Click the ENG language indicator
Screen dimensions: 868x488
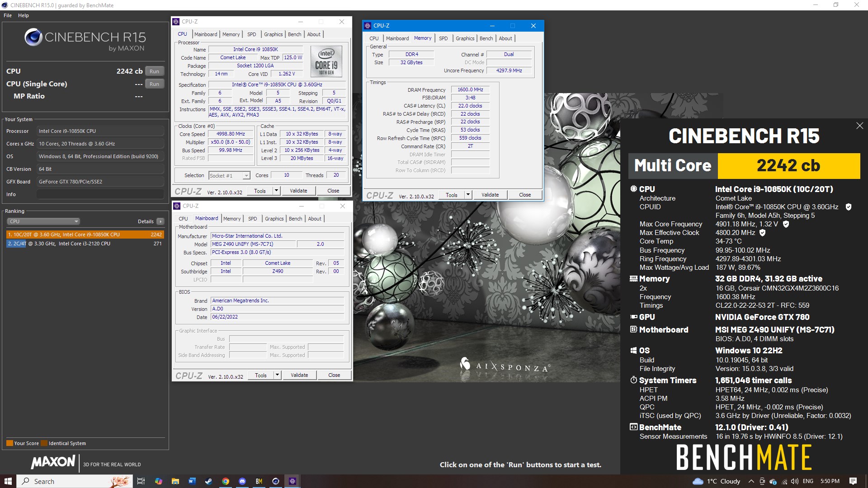tap(808, 481)
